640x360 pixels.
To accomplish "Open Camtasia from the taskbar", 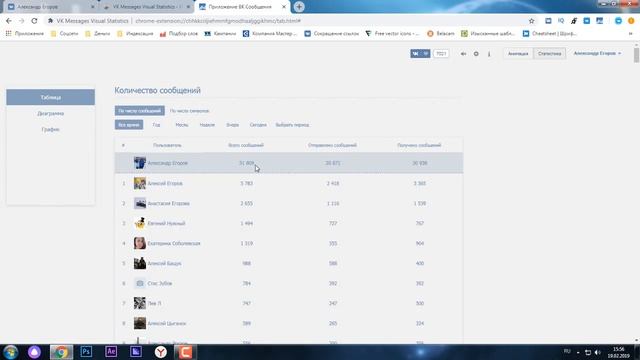I will click(185, 352).
